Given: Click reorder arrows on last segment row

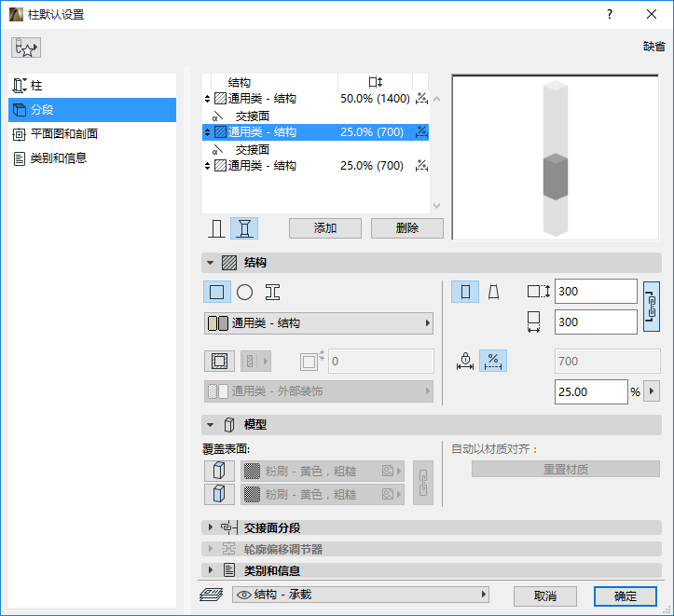Looking at the screenshot, I should point(207,166).
